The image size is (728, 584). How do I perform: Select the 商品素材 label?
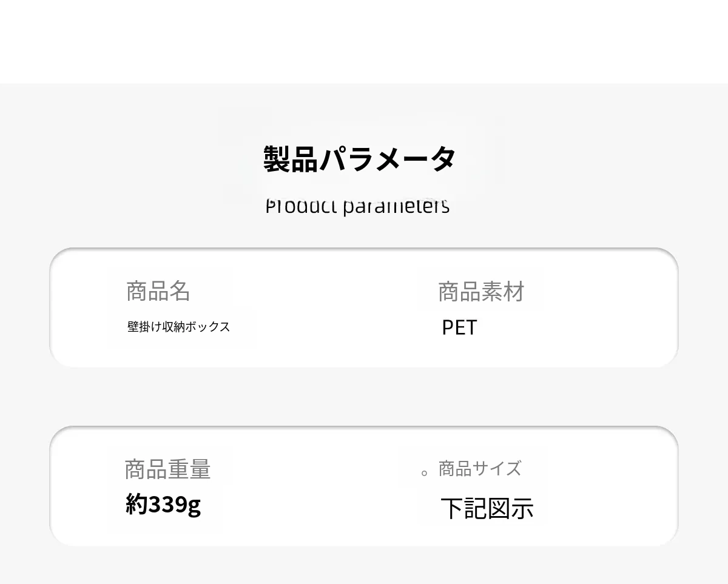point(481,292)
